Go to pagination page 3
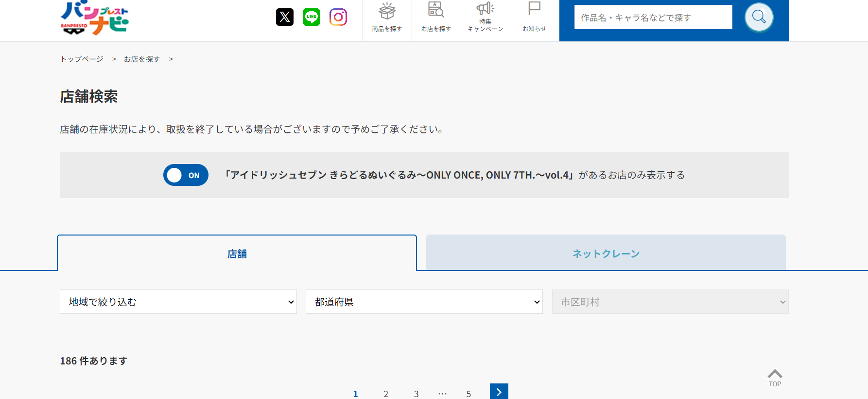Screen dimensions: 868x399 click(417, 394)
